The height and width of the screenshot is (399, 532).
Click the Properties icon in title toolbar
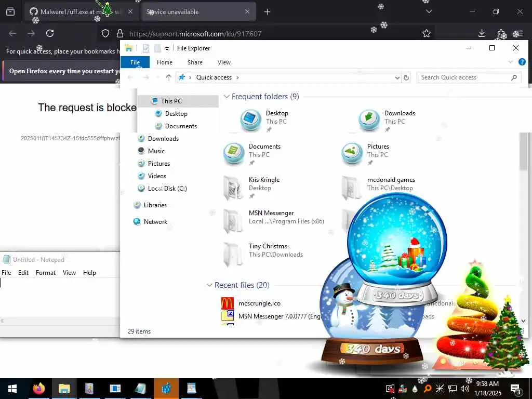point(146,48)
